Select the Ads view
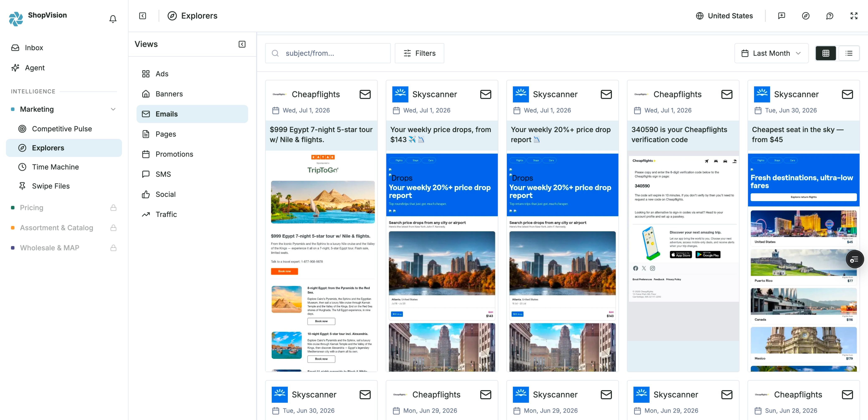 pos(192,74)
